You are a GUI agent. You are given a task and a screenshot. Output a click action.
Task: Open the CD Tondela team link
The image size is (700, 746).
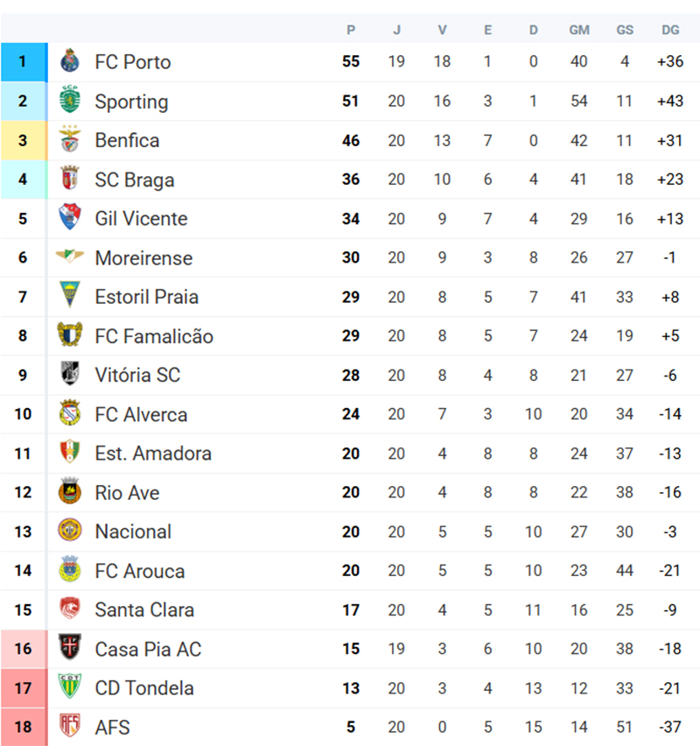pyautogui.click(x=144, y=688)
